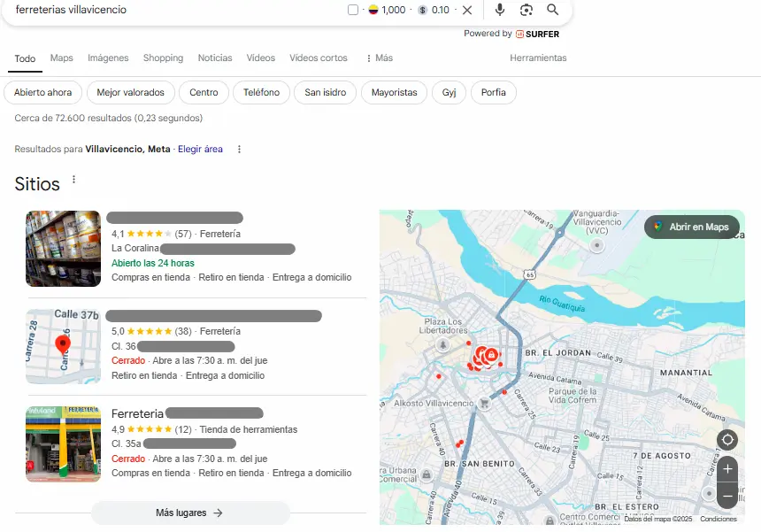Open the first ferretería's paint shelf thumbnail
Image resolution: width=761 pixels, height=532 pixels.
pos(63,249)
